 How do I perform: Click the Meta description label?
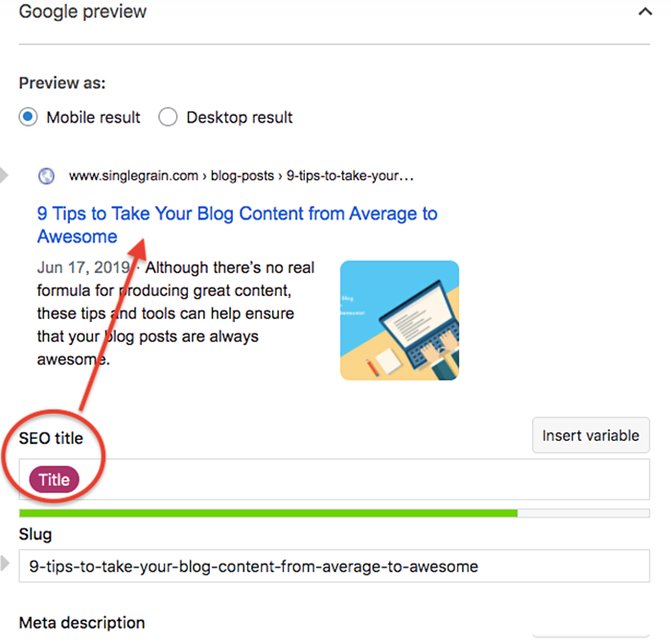pyautogui.click(x=81, y=623)
